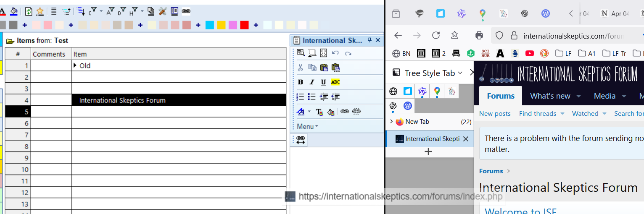This screenshot has width=644, height=214.
Task: Select the International Skepti tab in sidebar
Action: pyautogui.click(x=432, y=139)
